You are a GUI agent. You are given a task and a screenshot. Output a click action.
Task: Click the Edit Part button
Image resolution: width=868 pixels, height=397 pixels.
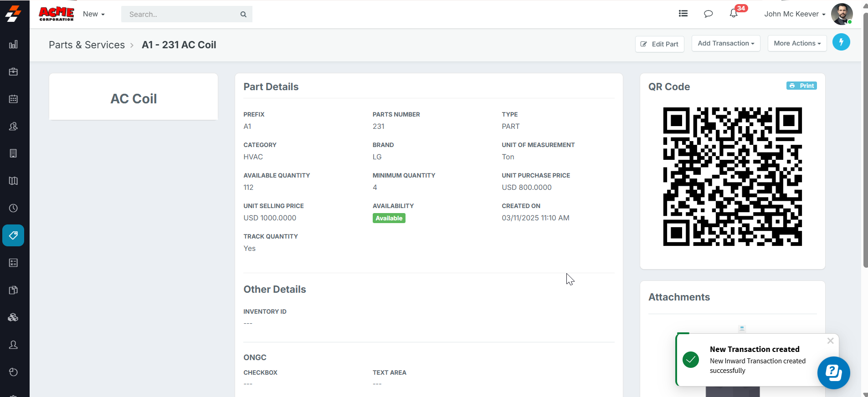[660, 44]
